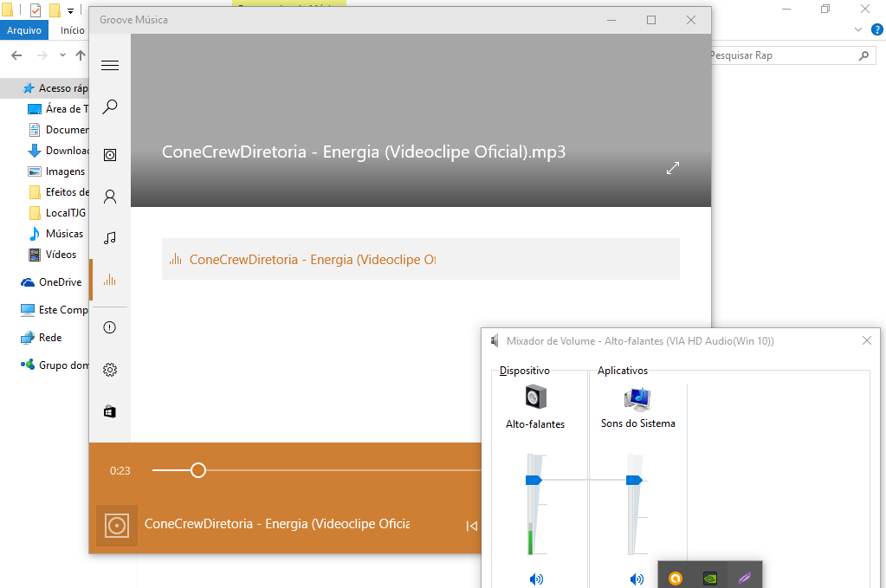
Task: Click the Sons do Sistema icon
Action: [x=638, y=398]
